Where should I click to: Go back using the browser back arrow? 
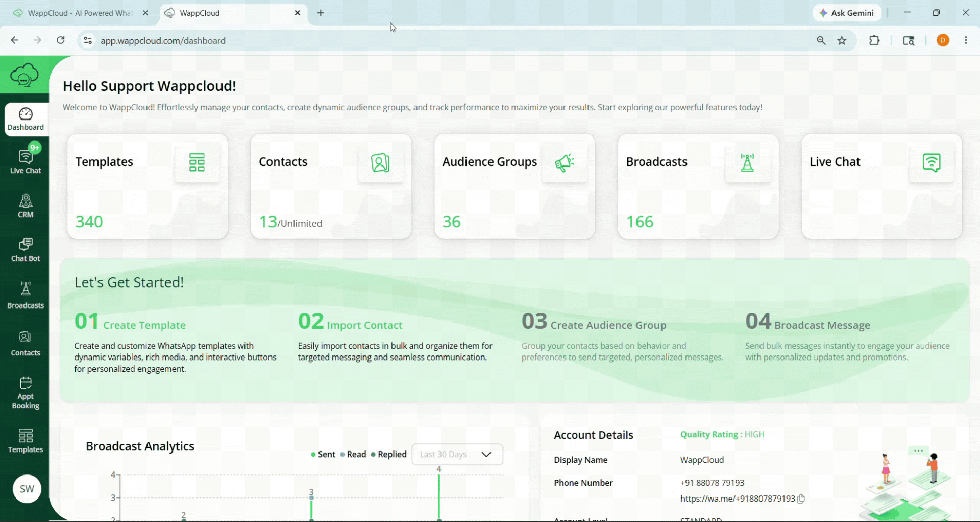point(15,40)
